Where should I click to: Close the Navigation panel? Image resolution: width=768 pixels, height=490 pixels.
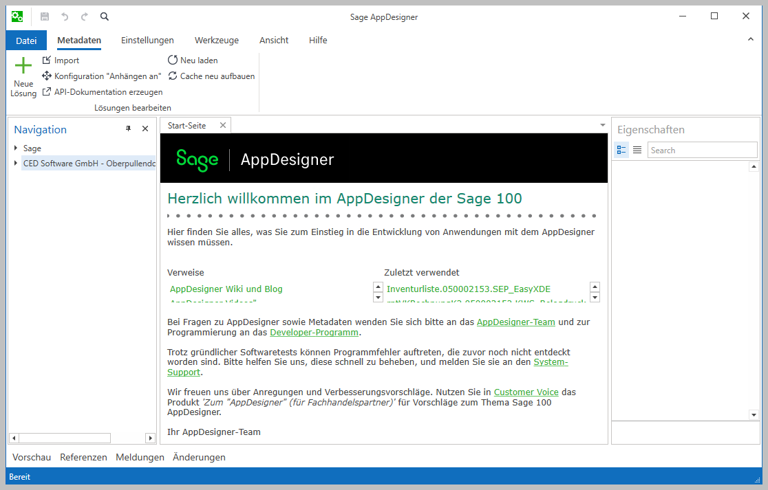145,129
